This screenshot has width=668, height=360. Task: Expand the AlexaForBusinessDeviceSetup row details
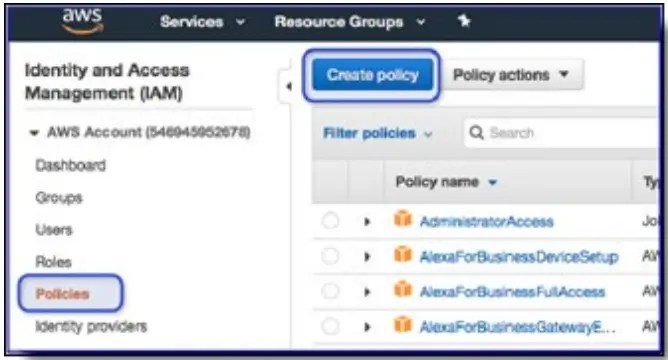coord(367,257)
